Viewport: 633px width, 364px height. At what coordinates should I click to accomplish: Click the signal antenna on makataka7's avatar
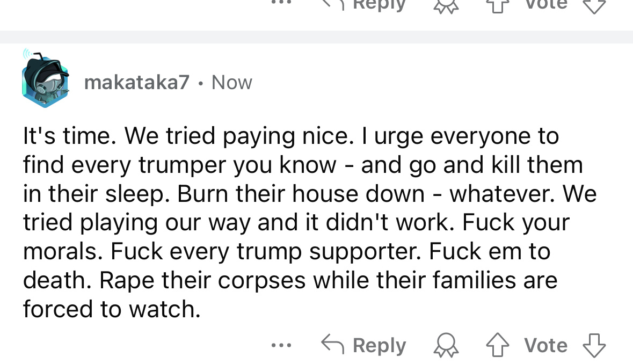click(30, 54)
